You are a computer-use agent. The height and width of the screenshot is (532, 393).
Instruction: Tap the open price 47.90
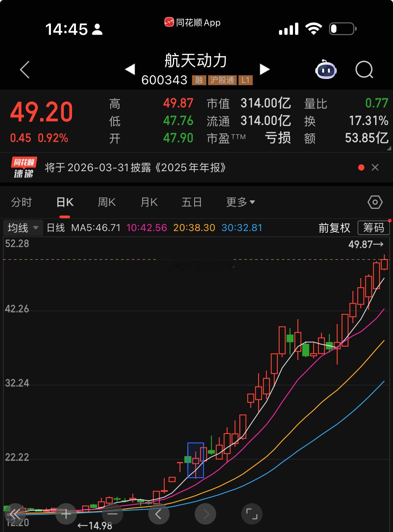[x=178, y=138]
